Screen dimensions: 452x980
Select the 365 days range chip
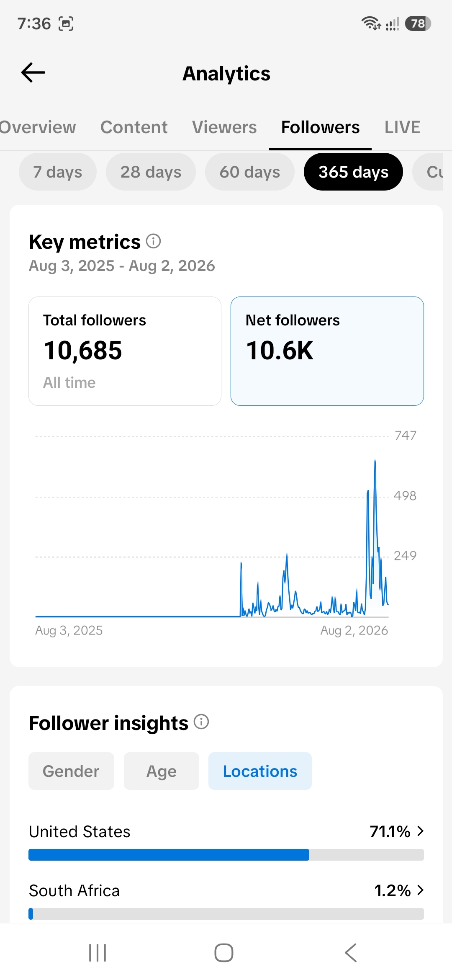(x=353, y=172)
